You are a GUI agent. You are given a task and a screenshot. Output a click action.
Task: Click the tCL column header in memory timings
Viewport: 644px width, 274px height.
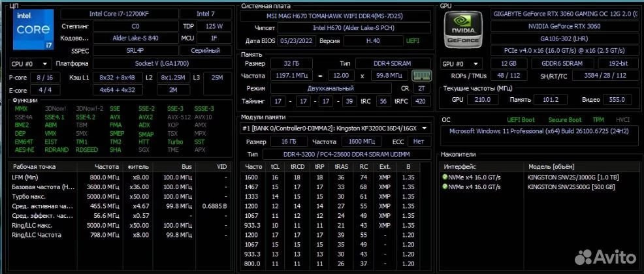pyautogui.click(x=275, y=167)
